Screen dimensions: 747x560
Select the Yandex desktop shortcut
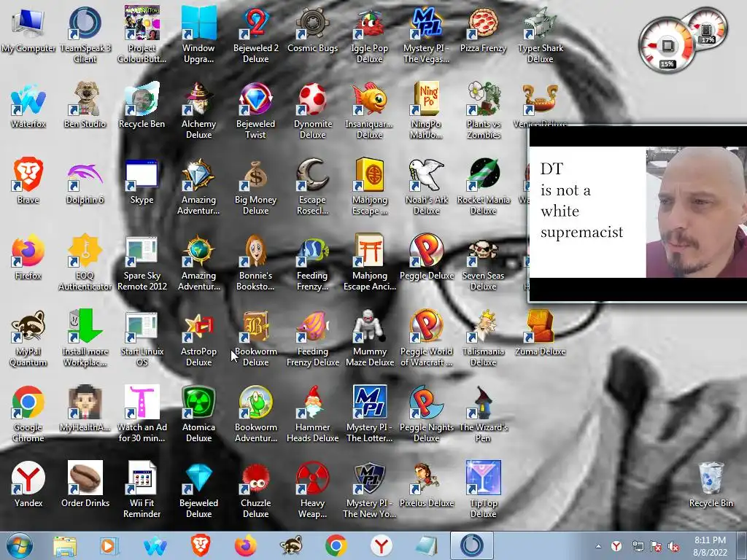pyautogui.click(x=28, y=485)
